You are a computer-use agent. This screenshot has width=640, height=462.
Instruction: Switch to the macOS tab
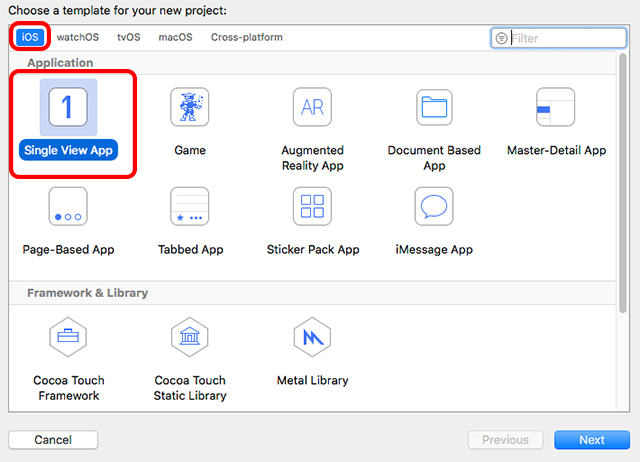[x=176, y=37]
